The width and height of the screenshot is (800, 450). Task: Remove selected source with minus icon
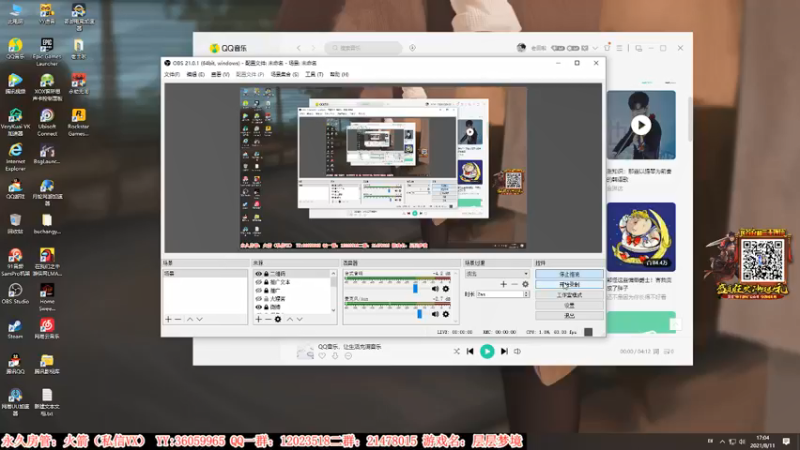(268, 319)
